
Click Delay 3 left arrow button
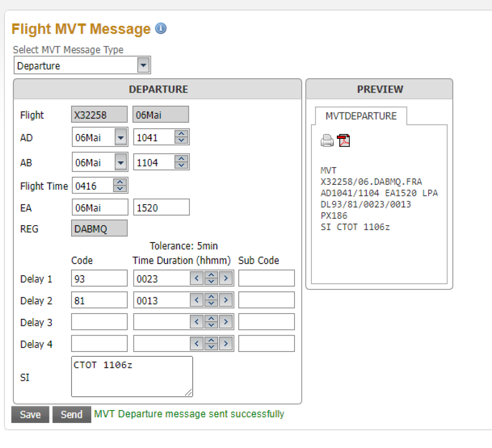pos(197,322)
